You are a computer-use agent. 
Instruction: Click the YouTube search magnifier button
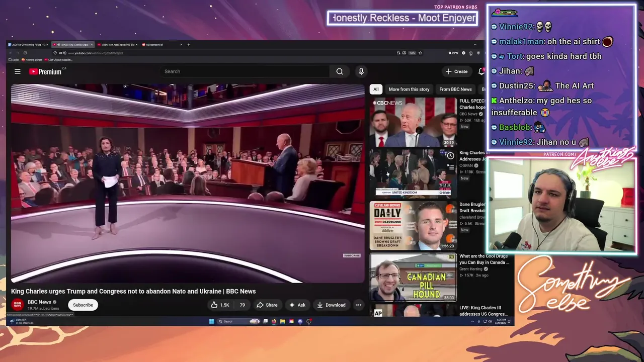(340, 71)
